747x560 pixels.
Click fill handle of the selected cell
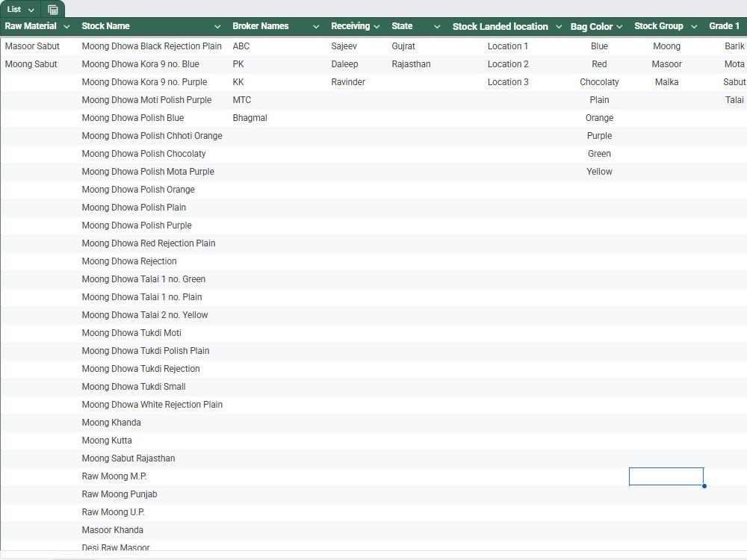(x=704, y=486)
